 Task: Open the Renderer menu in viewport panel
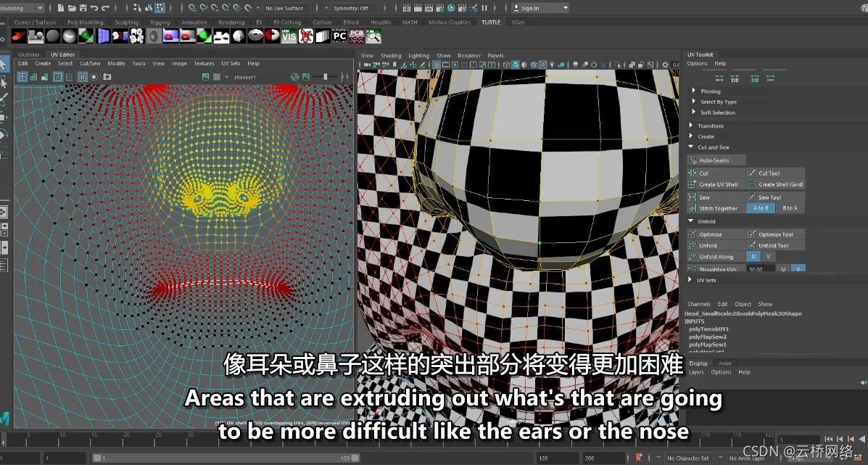coord(469,55)
